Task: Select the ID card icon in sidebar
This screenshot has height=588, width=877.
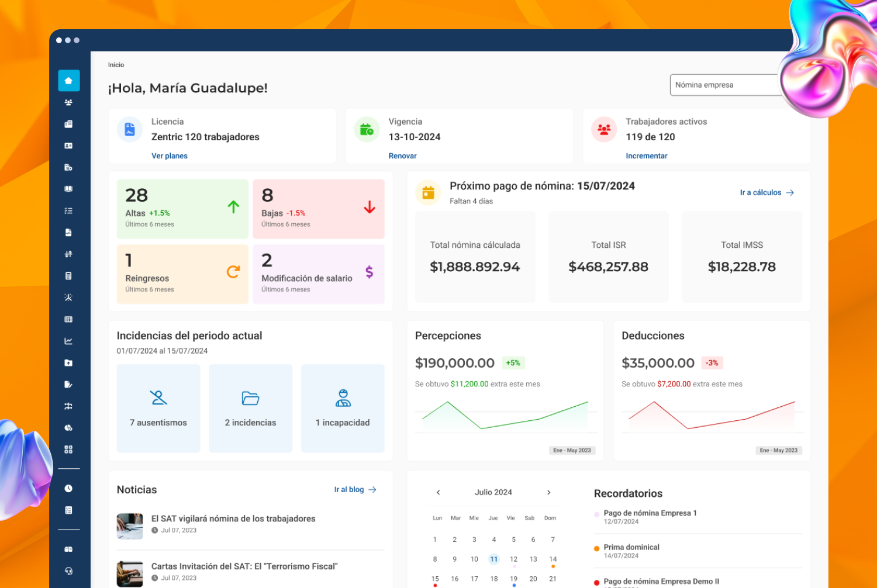Action: click(68, 146)
